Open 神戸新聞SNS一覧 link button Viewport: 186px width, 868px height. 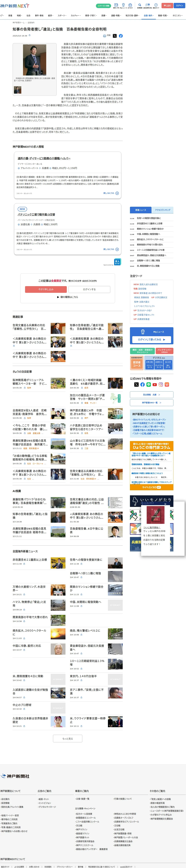152,403
